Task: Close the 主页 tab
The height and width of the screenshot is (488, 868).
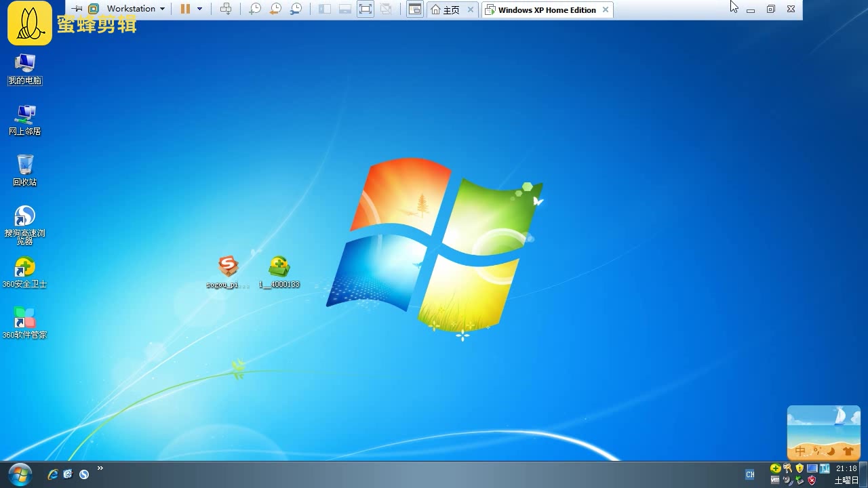Action: 471,9
